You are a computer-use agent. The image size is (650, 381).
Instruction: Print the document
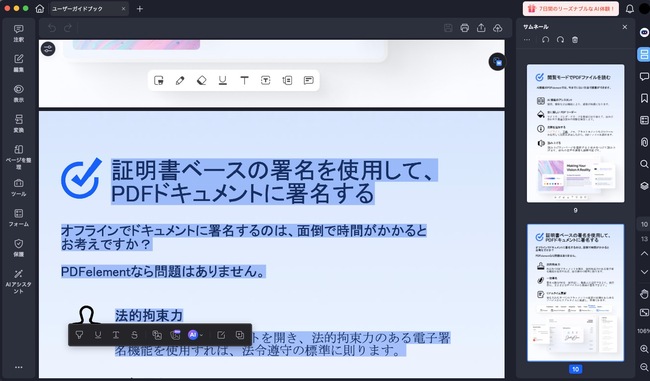(465, 28)
